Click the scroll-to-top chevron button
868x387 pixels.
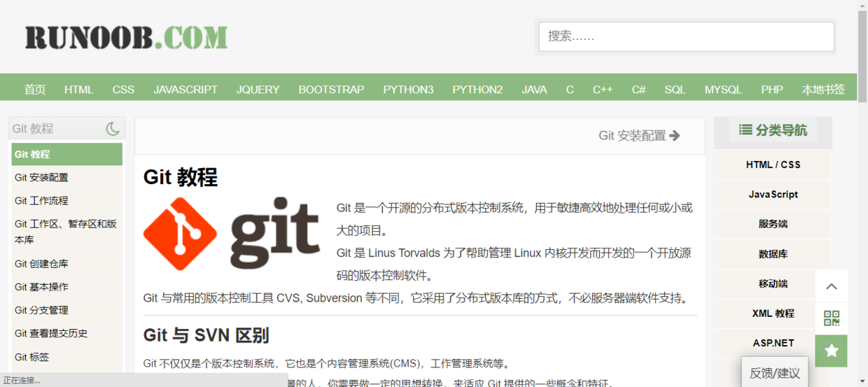point(832,286)
